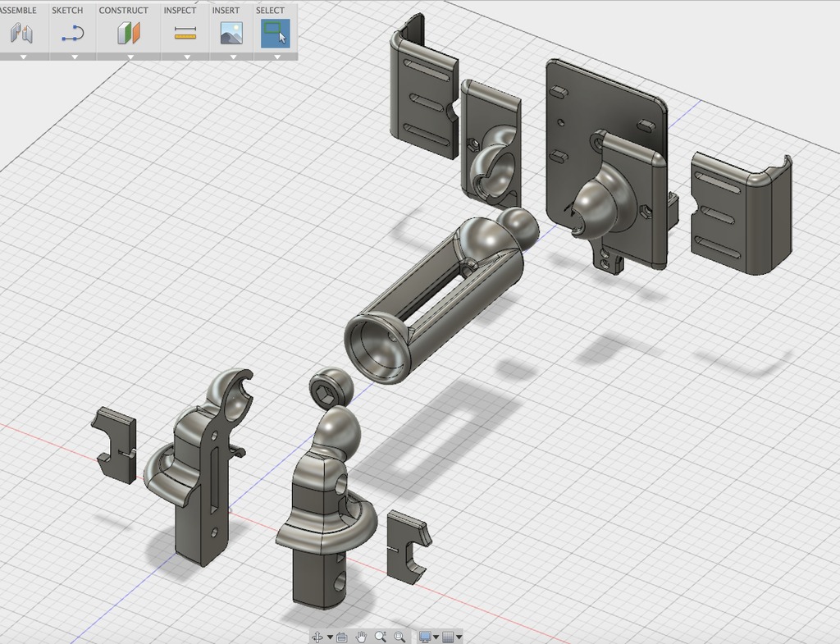This screenshot has width=840, height=644.
Task: Click the Zoom magnifier tool
Action: click(x=381, y=637)
